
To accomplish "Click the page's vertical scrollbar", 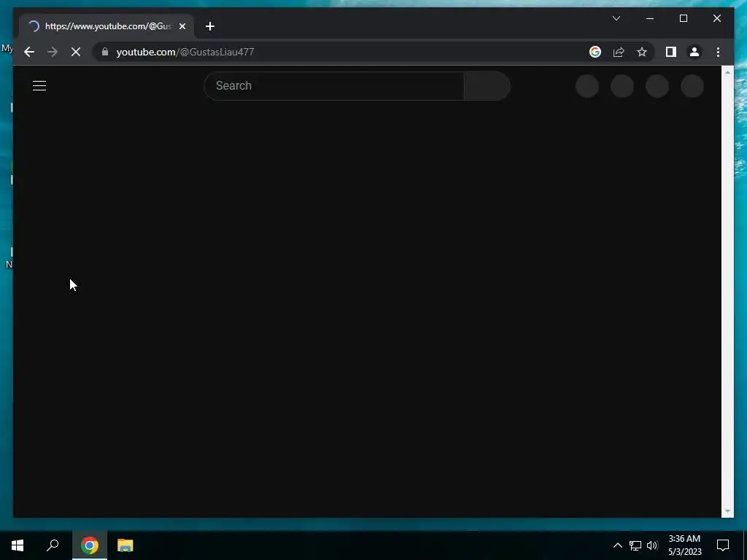I will coord(727,292).
